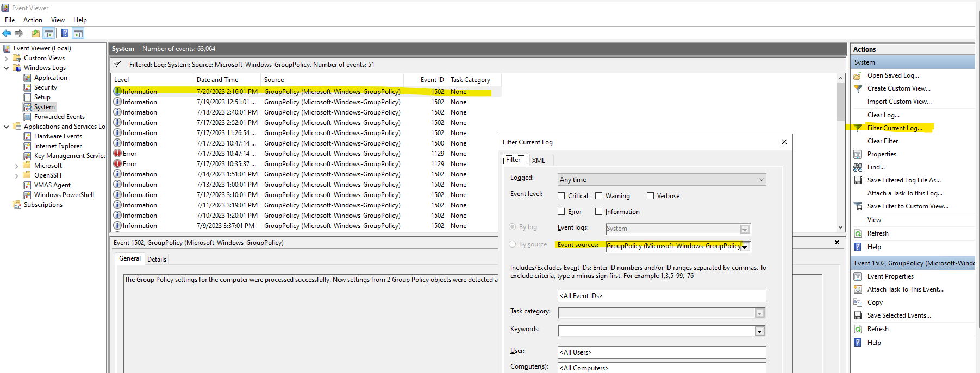Switch to the XML tab in filter dialog
Screen dimensions: 980x373
(x=539, y=160)
